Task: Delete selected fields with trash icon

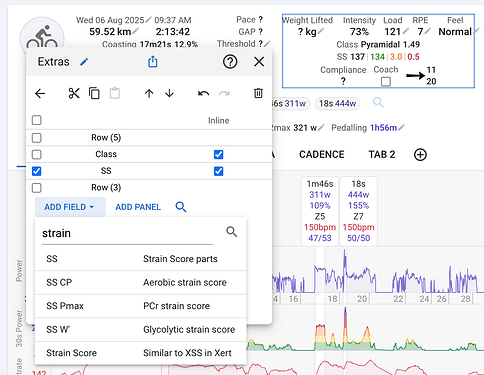Action: tap(258, 93)
